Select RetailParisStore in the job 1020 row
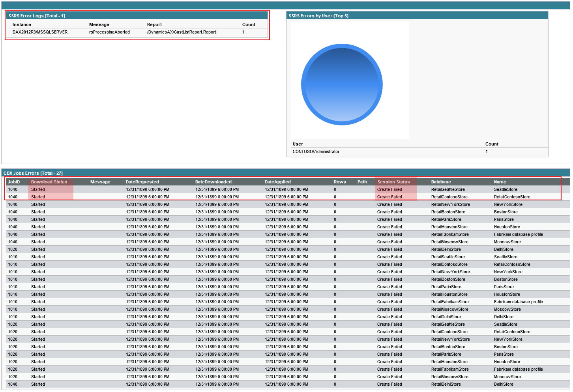Viewport: 573px width, 392px height. click(446, 354)
